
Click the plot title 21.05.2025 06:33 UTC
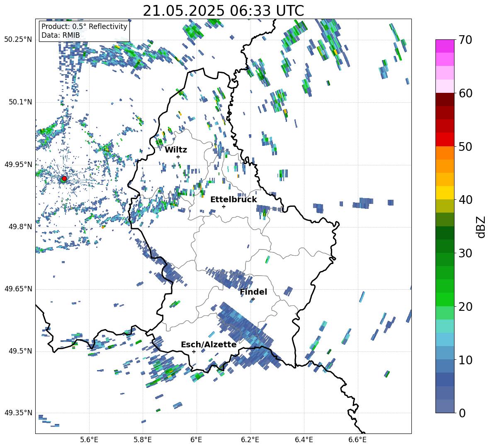[x=223, y=11]
